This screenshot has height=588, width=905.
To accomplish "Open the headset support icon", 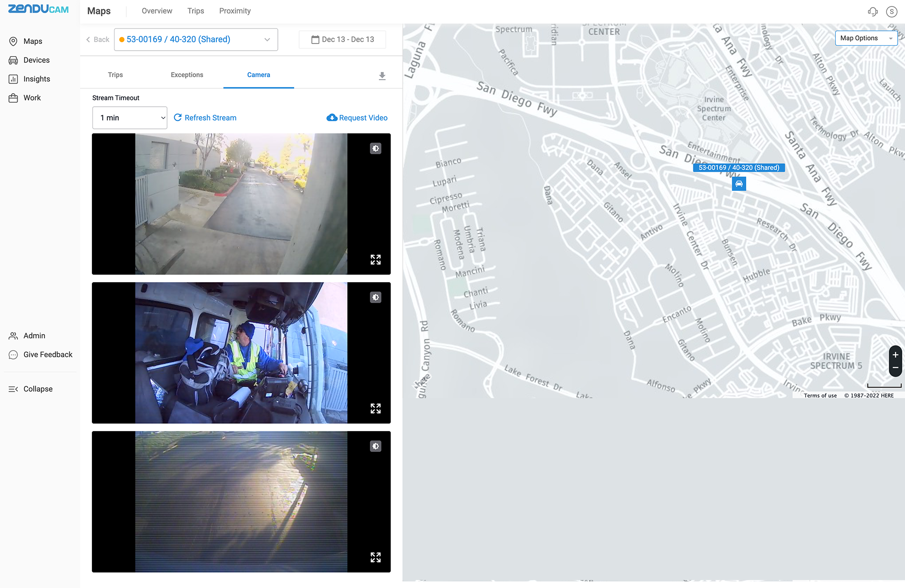I will [x=872, y=12].
